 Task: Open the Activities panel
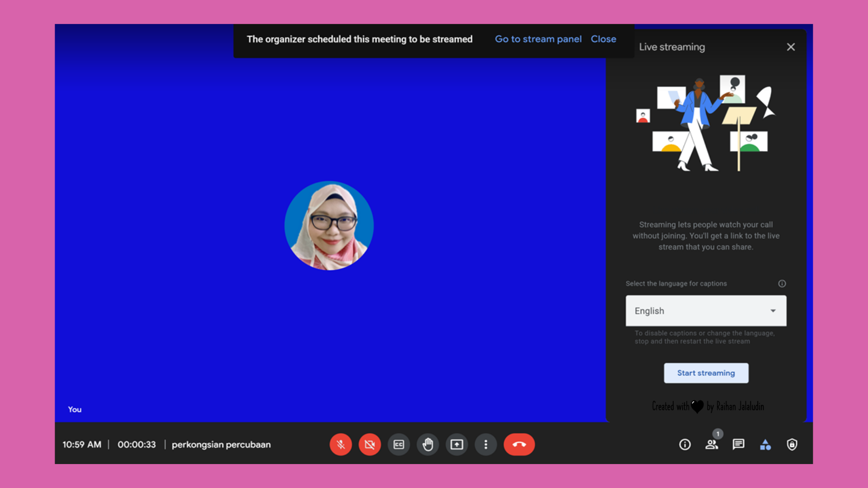pos(766,445)
